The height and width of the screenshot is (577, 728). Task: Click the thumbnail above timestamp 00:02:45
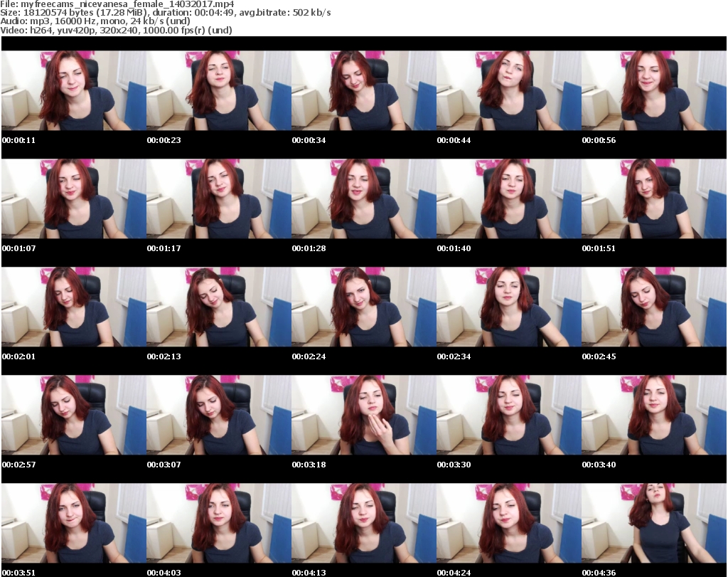[654, 307]
